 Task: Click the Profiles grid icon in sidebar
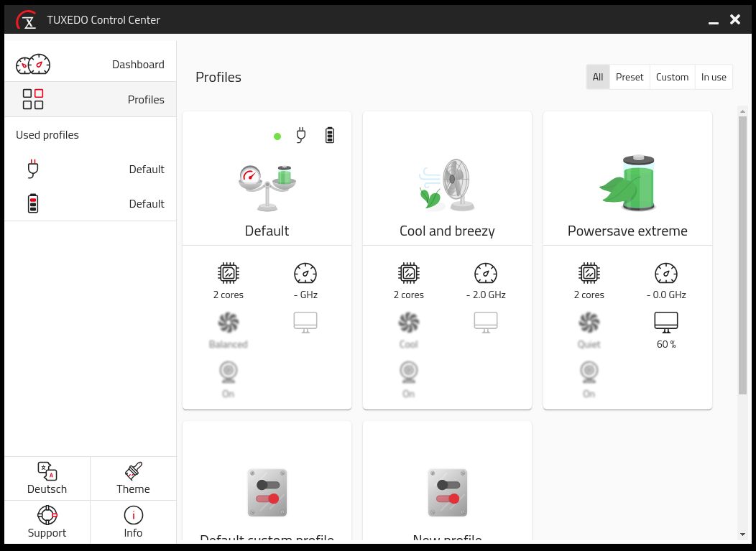point(33,99)
